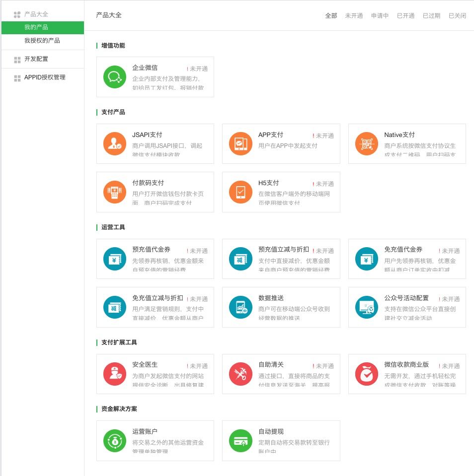Click the 免充值立减与折扣 discount icon
Screen dimensions: 474x476
[x=115, y=307]
